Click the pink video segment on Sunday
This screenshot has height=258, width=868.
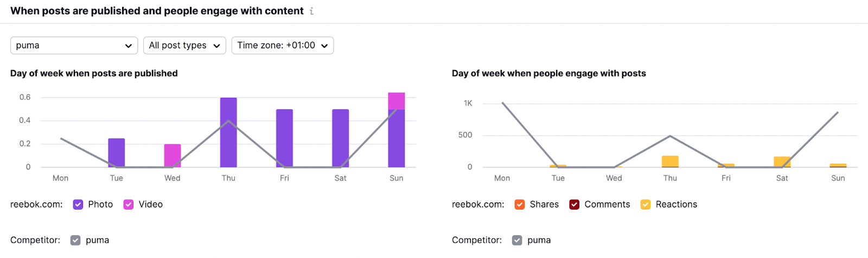click(x=397, y=101)
